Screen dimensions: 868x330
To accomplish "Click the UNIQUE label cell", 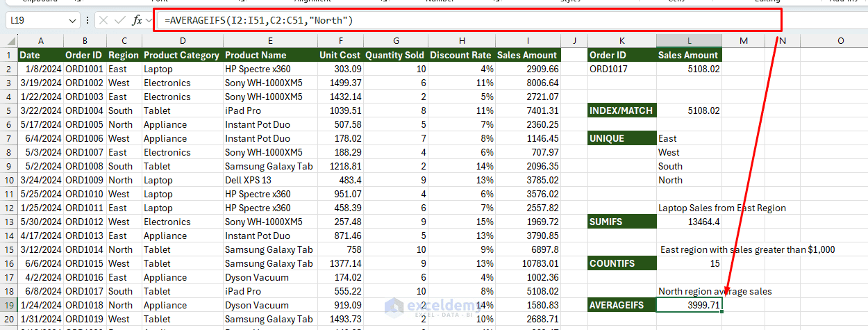I will [621, 138].
